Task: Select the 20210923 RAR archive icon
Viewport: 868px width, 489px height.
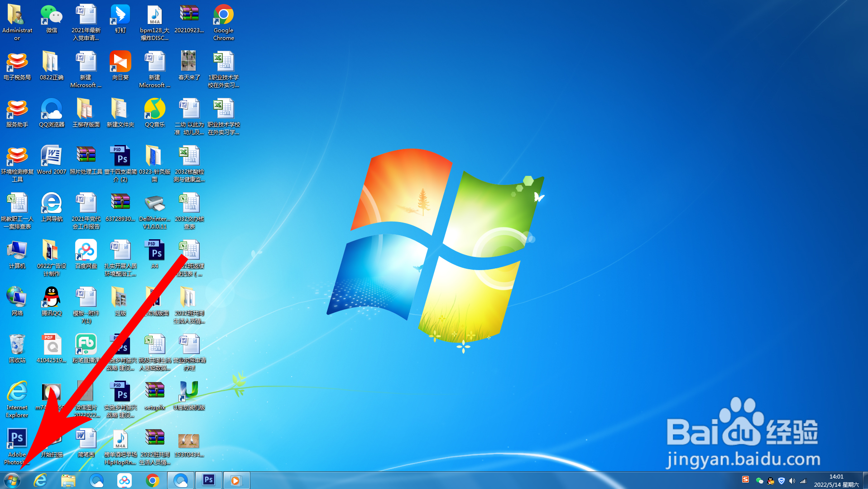Action: click(189, 19)
